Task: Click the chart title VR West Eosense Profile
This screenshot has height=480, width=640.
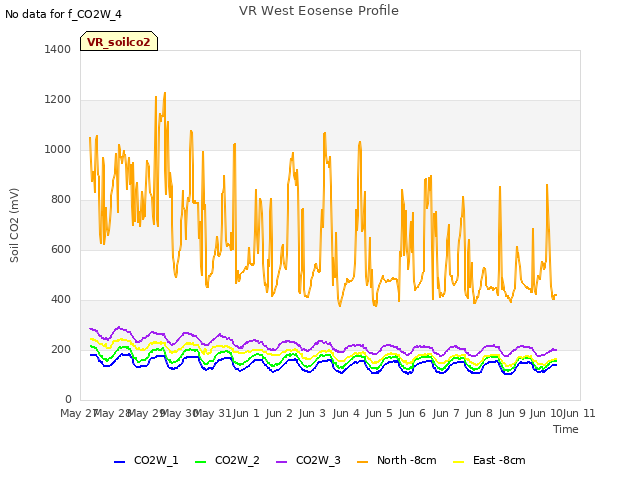Action: click(319, 11)
